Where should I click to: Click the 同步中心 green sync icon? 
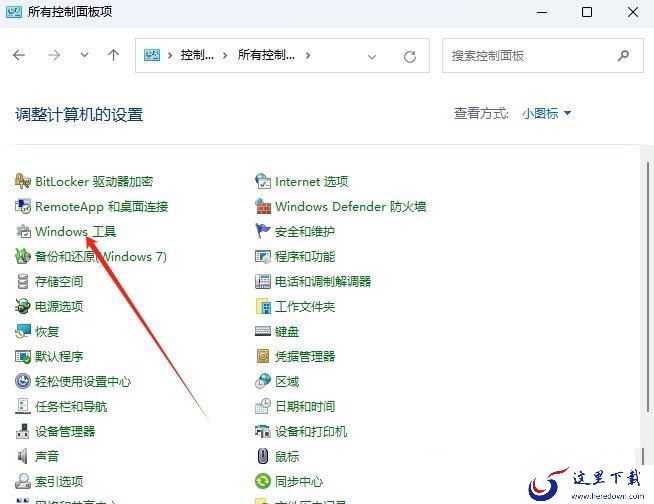coord(263,481)
